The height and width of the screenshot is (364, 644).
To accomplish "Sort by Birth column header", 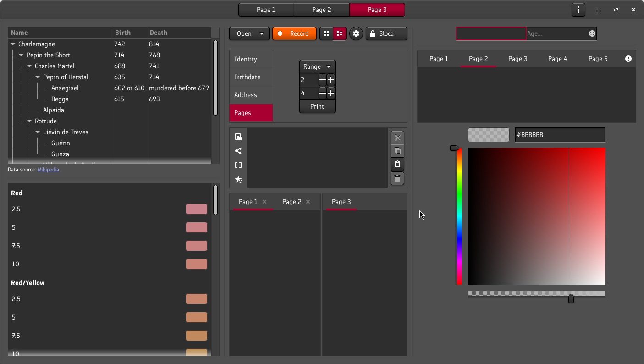I will point(130,33).
